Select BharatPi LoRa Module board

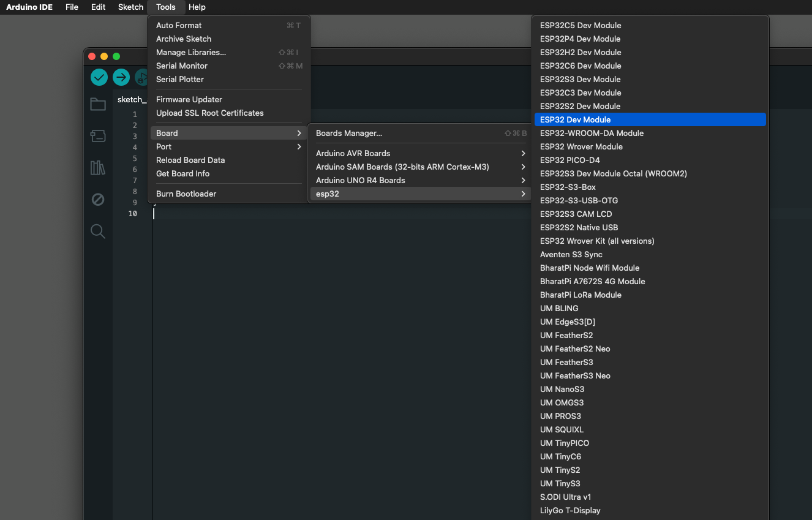tap(650, 295)
